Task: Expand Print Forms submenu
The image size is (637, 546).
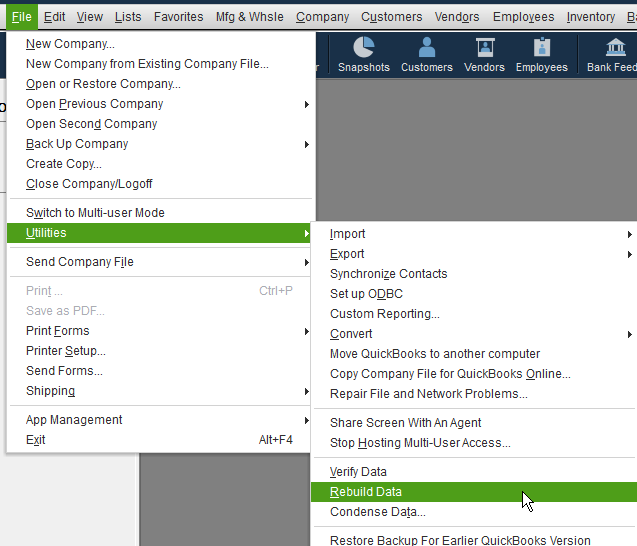Action: pos(159,331)
